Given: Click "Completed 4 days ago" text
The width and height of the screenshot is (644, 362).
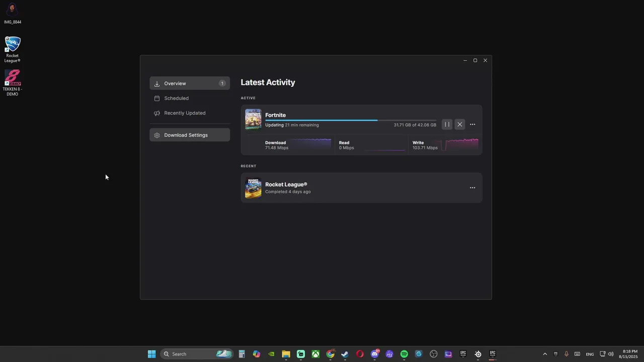Looking at the screenshot, I should [288, 192].
